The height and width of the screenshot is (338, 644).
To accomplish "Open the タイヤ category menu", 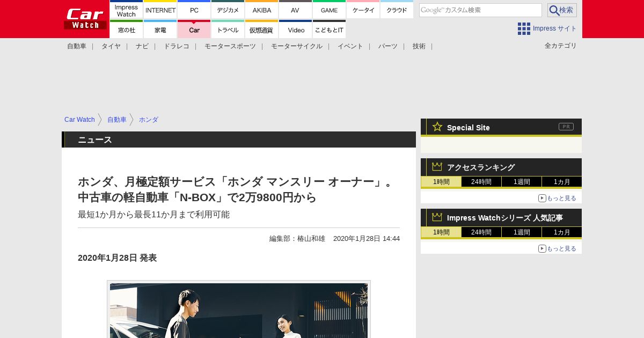I will click(x=111, y=46).
